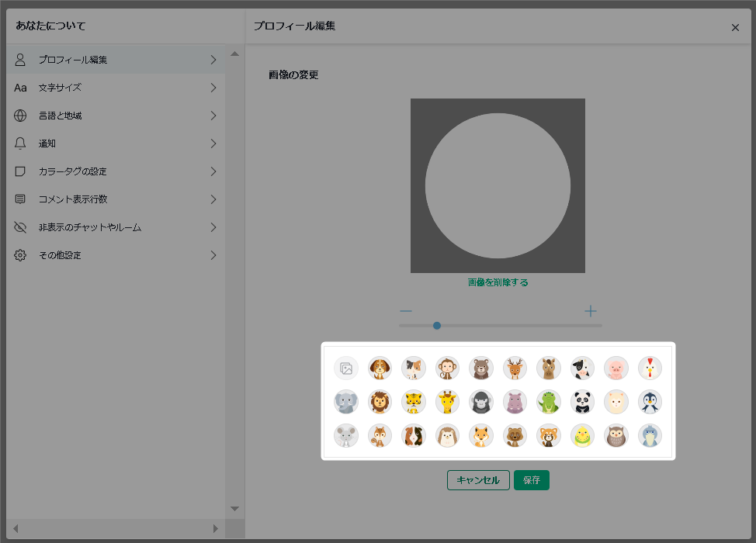Click the gear icon for その他設定
The height and width of the screenshot is (543, 756).
point(20,255)
